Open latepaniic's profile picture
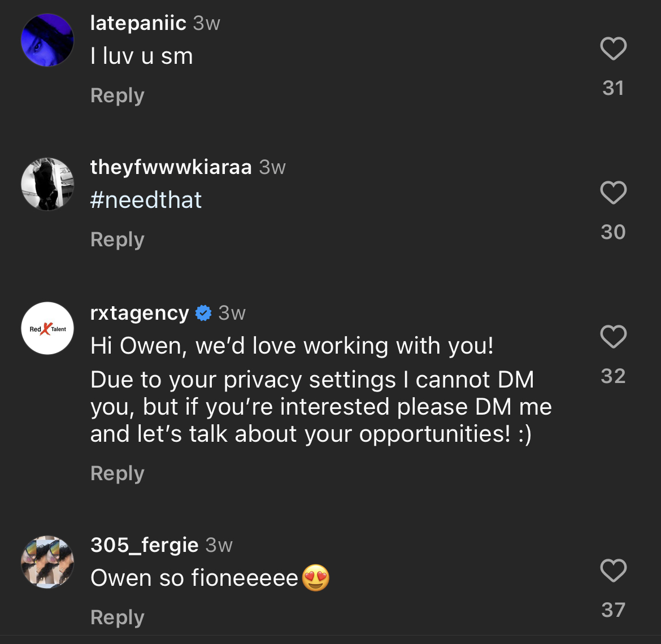The height and width of the screenshot is (644, 661). click(47, 40)
